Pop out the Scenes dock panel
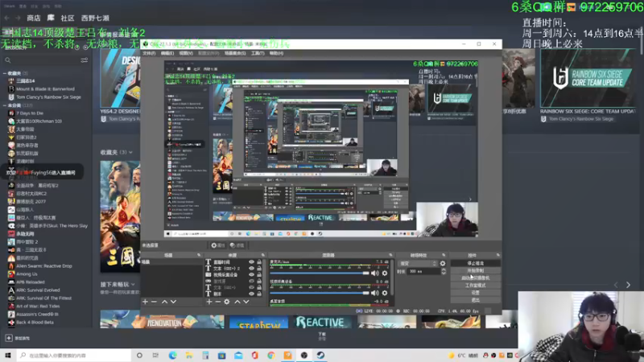644x362 pixels. [x=199, y=255]
